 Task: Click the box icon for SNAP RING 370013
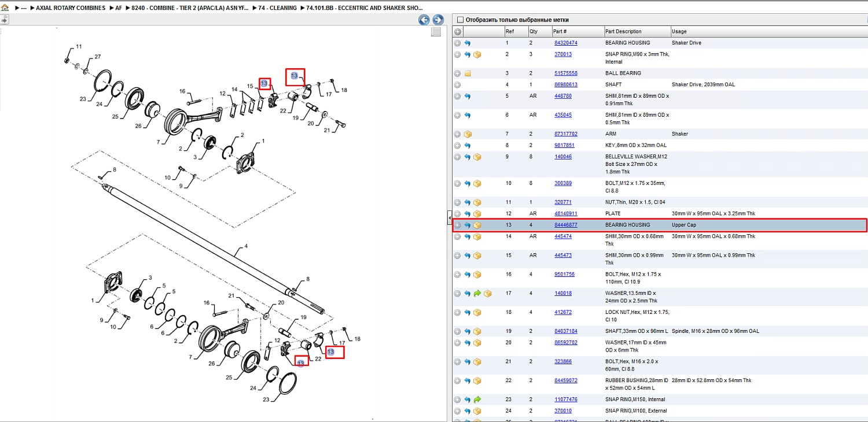[477, 55]
